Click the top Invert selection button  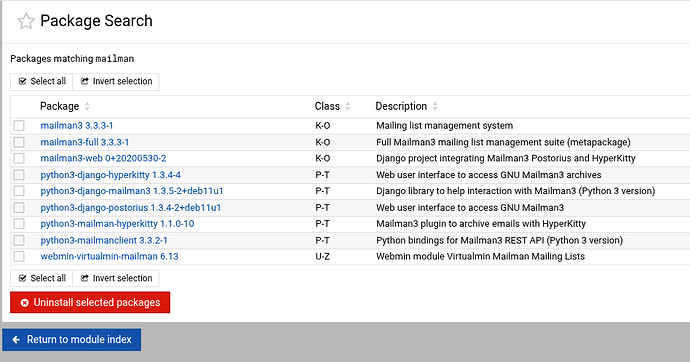116,81
